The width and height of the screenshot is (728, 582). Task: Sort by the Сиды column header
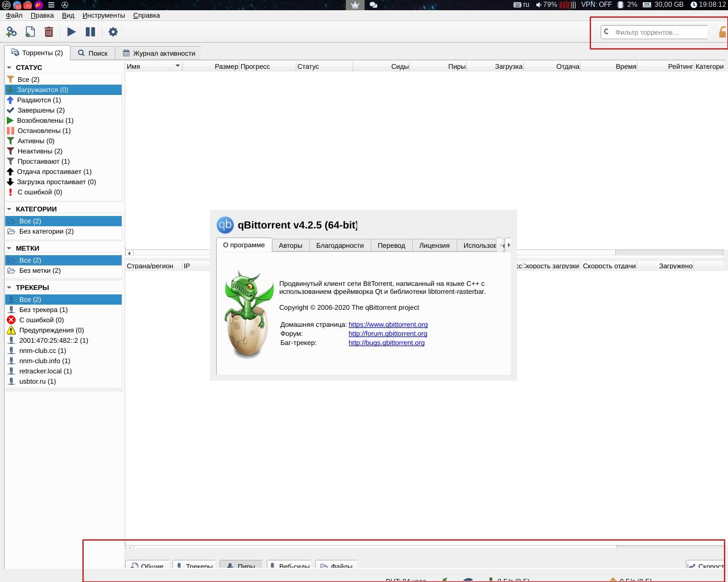[381, 66]
